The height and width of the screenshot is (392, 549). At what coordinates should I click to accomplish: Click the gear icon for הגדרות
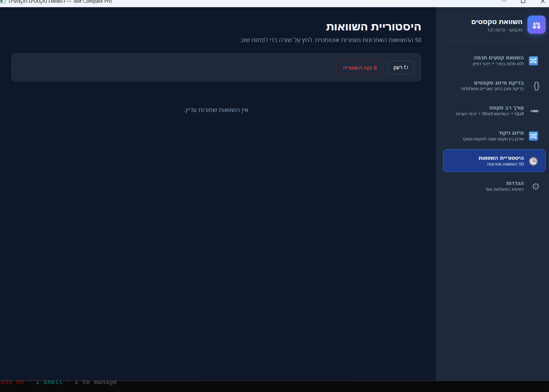click(536, 186)
